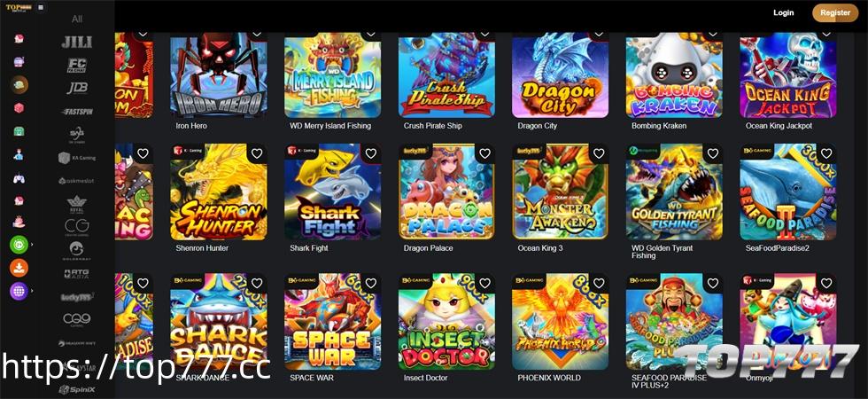Select the red dice games icon
The height and width of the screenshot is (399, 868).
[19, 107]
